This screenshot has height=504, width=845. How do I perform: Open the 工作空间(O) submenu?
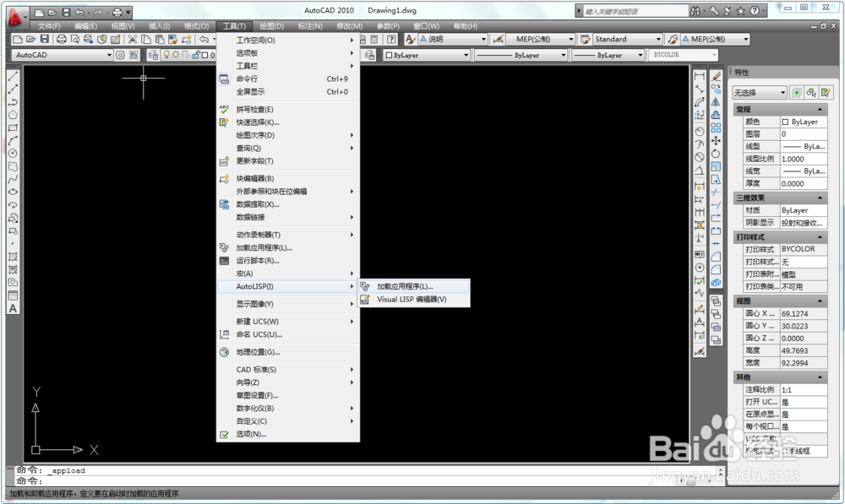click(288, 40)
